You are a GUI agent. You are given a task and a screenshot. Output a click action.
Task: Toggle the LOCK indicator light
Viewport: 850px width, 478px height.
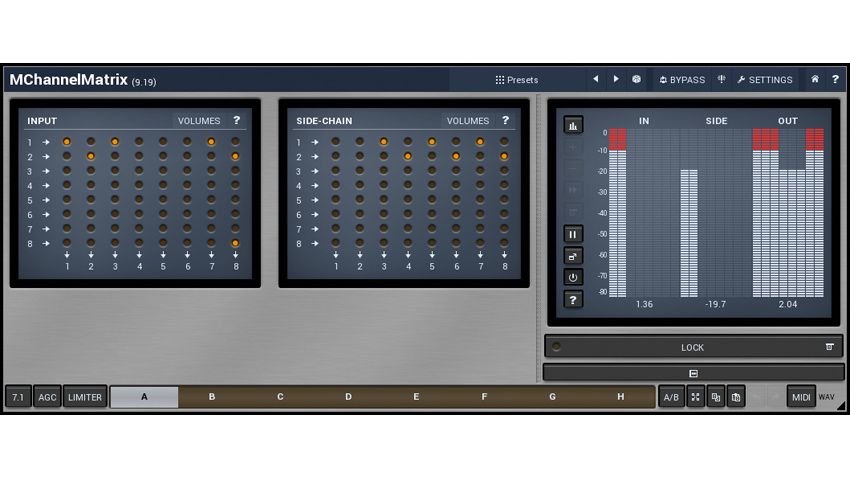click(556, 347)
